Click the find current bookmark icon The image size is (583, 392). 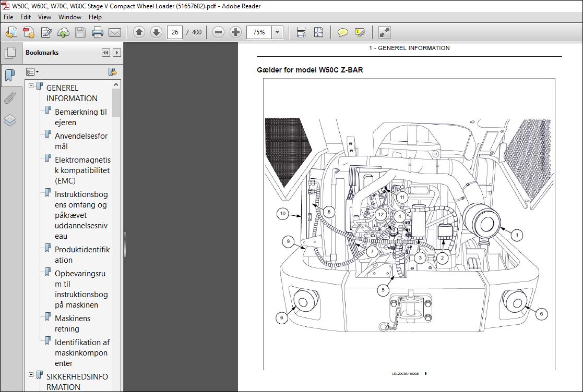coord(112,71)
